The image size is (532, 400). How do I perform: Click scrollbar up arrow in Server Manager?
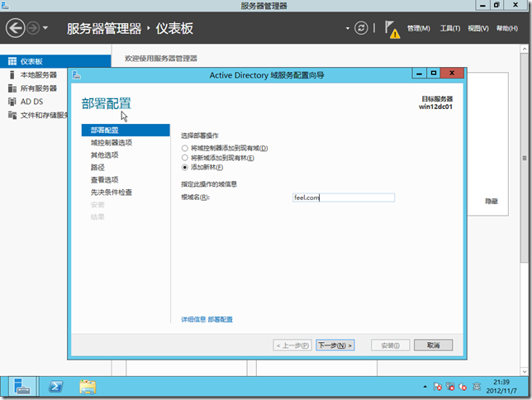click(x=525, y=50)
